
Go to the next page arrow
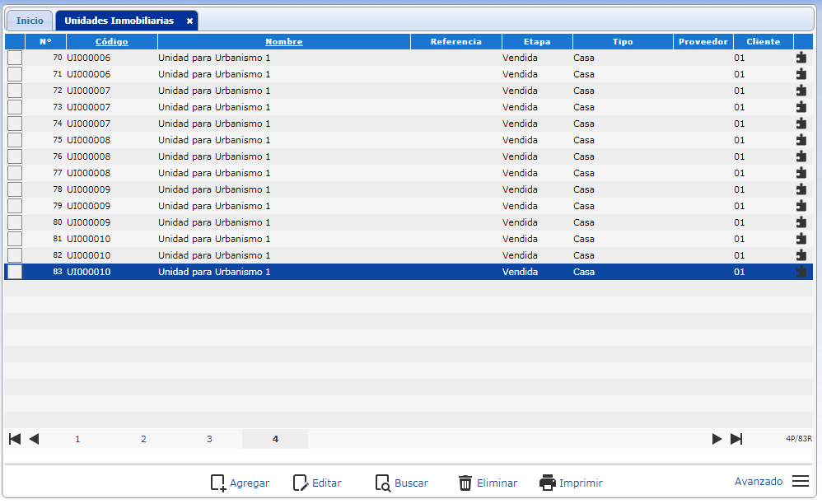coord(717,439)
